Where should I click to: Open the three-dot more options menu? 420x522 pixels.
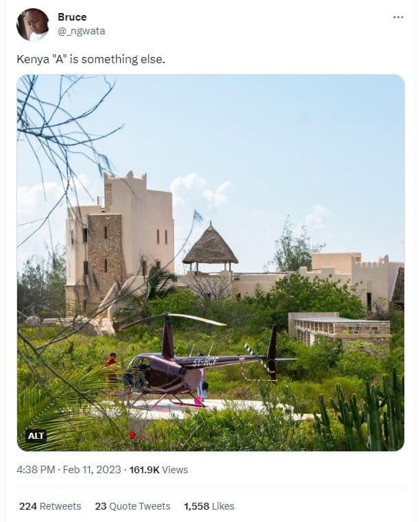tap(398, 17)
